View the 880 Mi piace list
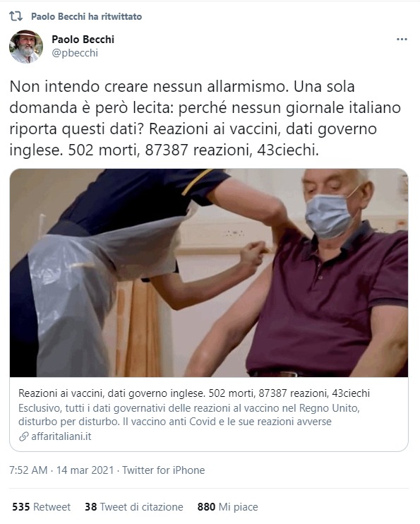The image size is (420, 524). pyautogui.click(x=227, y=507)
